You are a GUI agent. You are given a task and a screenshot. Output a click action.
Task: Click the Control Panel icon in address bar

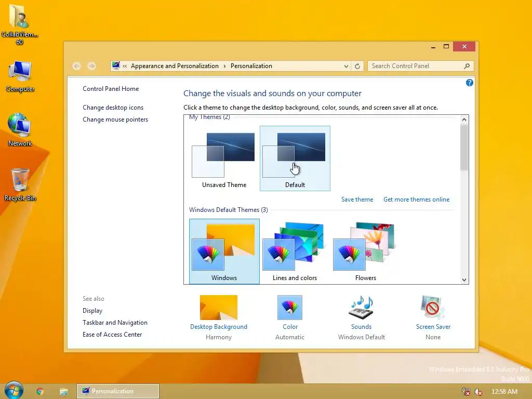coord(116,65)
